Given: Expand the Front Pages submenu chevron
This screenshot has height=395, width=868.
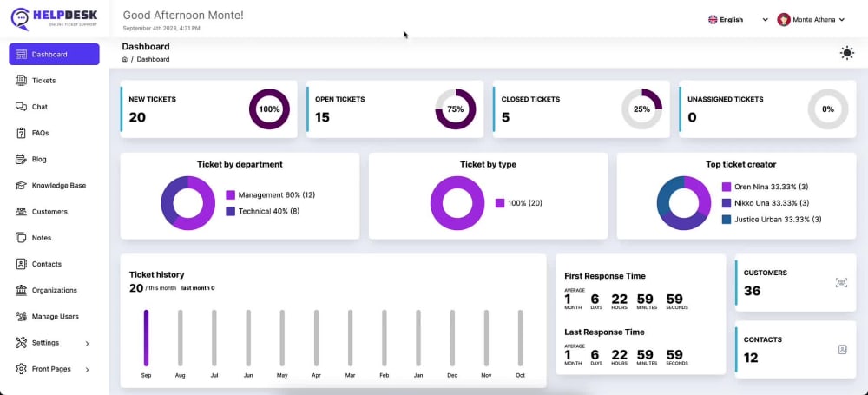Looking at the screenshot, I should coord(87,370).
